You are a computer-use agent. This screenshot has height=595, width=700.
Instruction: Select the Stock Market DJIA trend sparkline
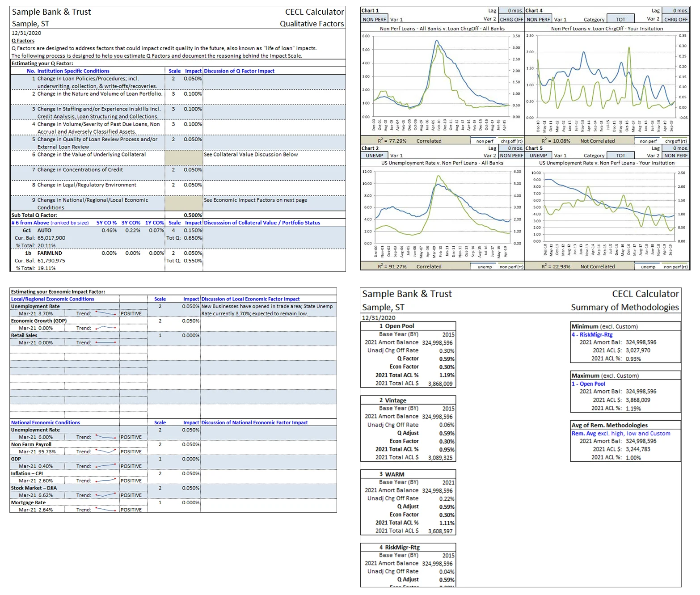coord(105,495)
